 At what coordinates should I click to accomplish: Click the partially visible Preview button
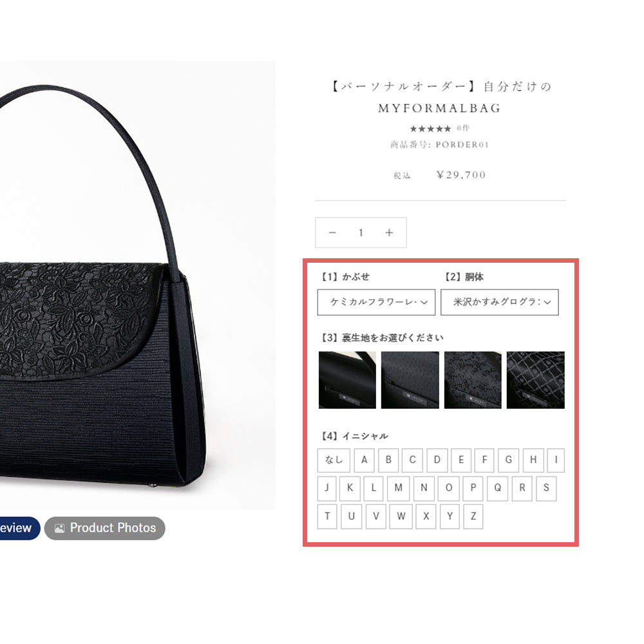point(20,528)
